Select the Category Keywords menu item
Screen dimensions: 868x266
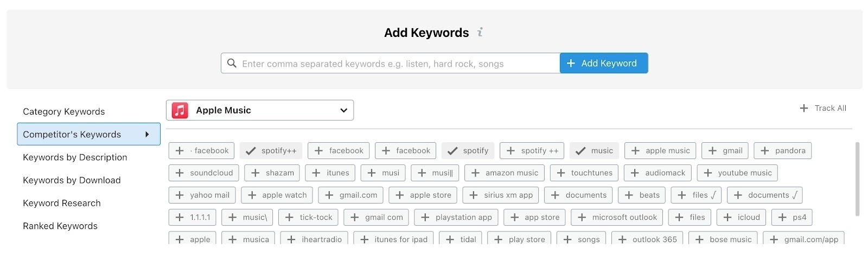coord(64,111)
